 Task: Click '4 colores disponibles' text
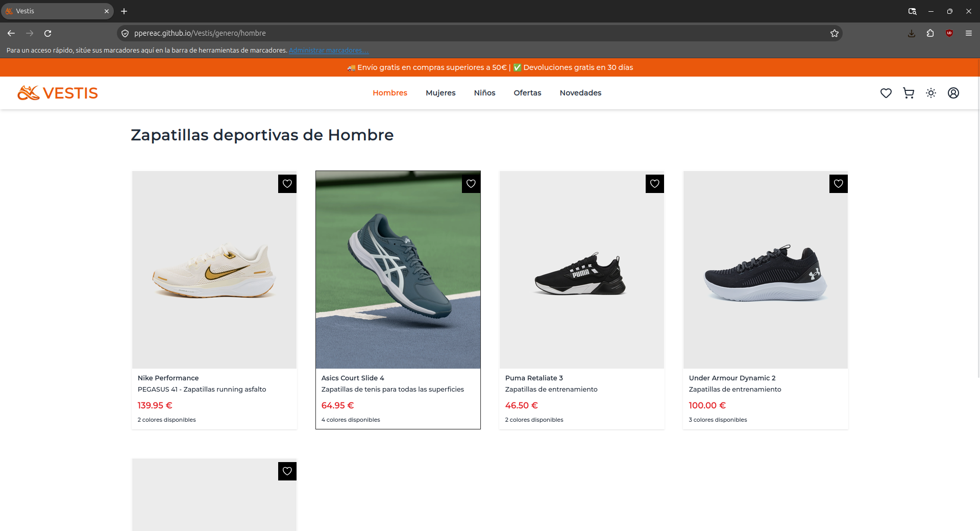pos(351,420)
